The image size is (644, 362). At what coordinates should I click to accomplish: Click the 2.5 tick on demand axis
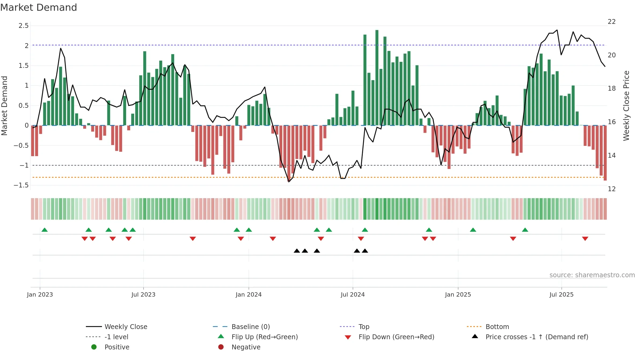point(24,26)
